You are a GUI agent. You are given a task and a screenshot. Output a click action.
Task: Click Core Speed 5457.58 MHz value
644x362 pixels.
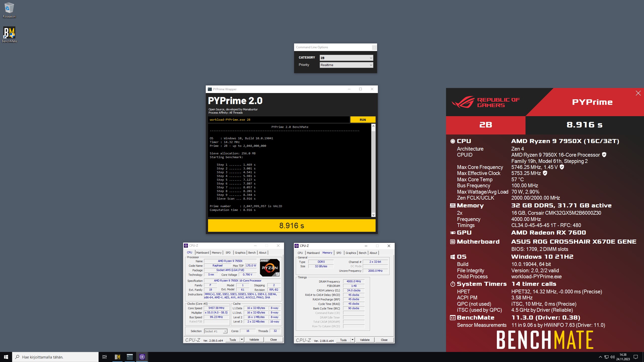tap(216, 308)
